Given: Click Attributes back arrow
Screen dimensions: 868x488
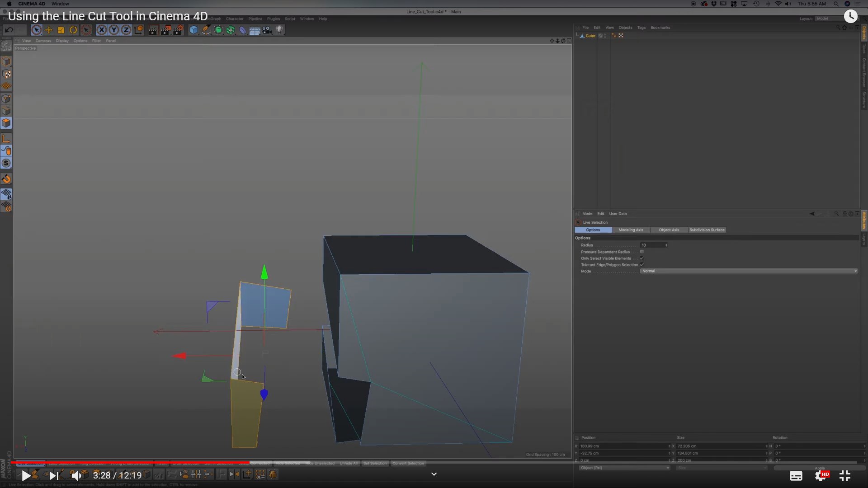Looking at the screenshot, I should pos(812,214).
